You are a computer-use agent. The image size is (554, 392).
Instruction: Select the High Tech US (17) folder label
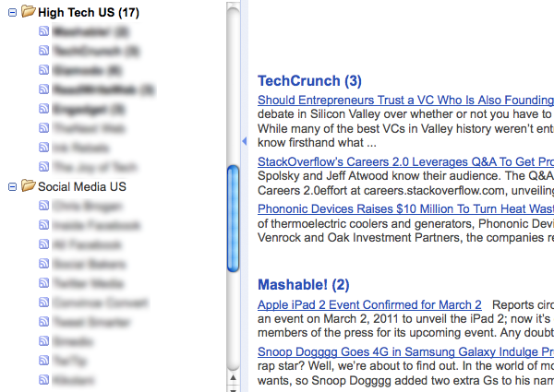click(x=89, y=13)
